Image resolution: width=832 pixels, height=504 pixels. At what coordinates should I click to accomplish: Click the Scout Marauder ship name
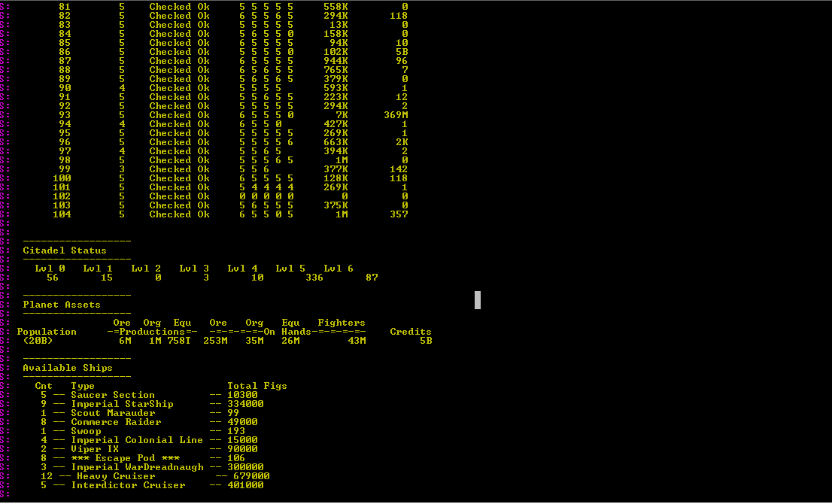coord(113,413)
